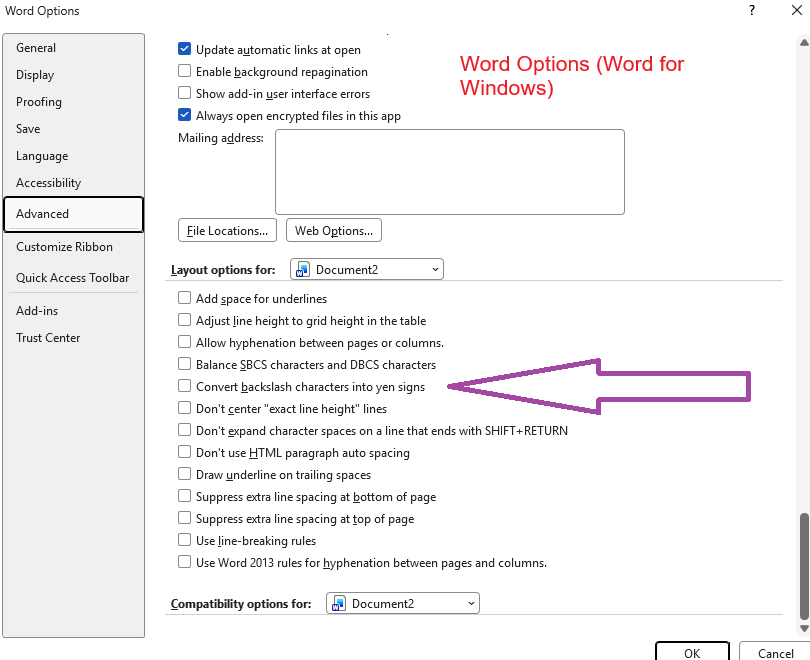
Task: Click inside the Mailing address box
Action: [x=450, y=172]
